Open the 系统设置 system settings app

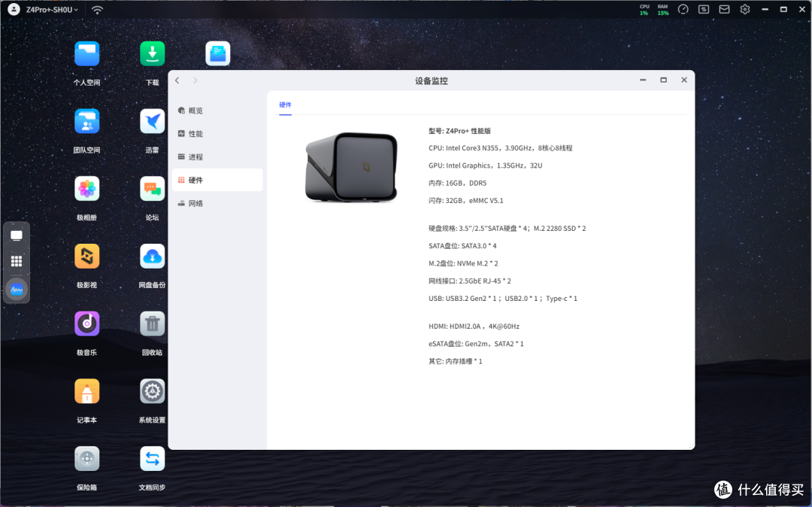pyautogui.click(x=152, y=391)
